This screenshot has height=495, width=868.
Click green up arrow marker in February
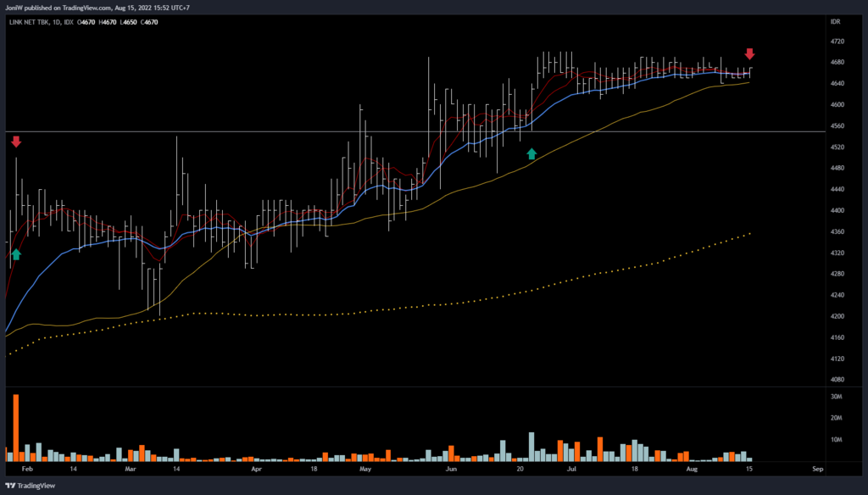pos(15,253)
